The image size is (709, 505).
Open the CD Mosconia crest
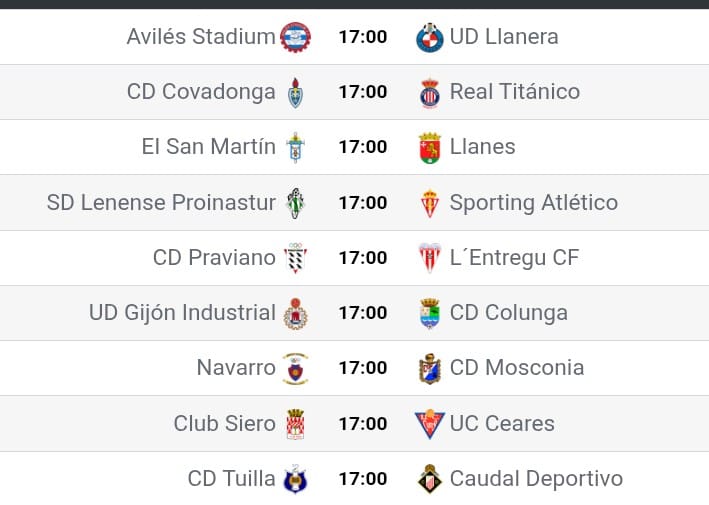(430, 369)
